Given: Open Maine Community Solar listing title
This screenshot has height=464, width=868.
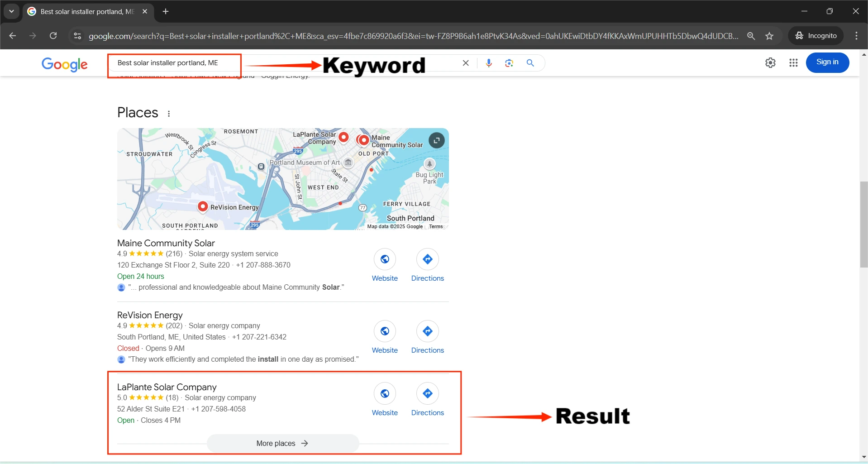Looking at the screenshot, I should (x=166, y=243).
